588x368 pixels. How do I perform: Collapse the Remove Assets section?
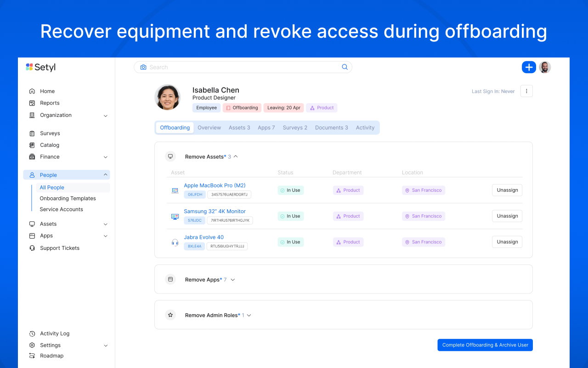click(236, 156)
